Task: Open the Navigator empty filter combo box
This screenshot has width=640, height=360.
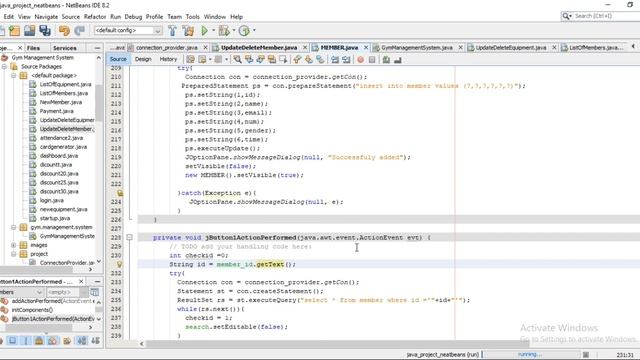Action: (x=66, y=292)
